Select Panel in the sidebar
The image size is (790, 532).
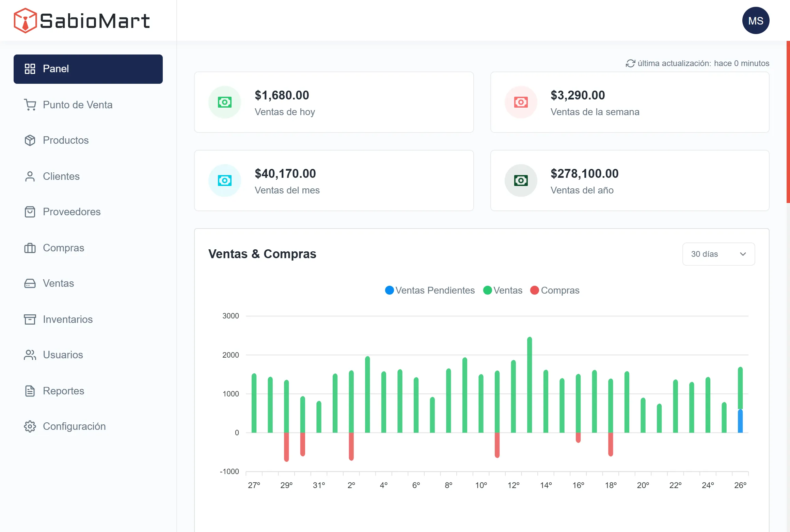[88, 69]
